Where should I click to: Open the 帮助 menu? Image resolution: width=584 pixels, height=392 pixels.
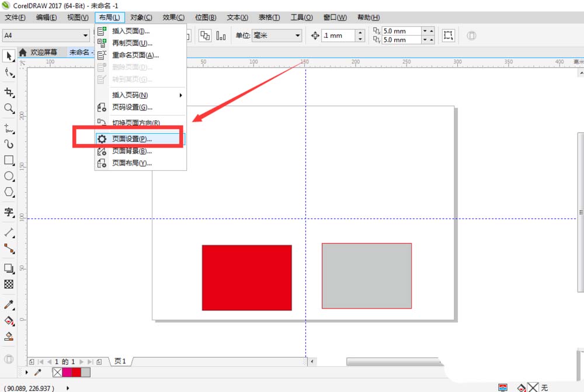pyautogui.click(x=369, y=17)
